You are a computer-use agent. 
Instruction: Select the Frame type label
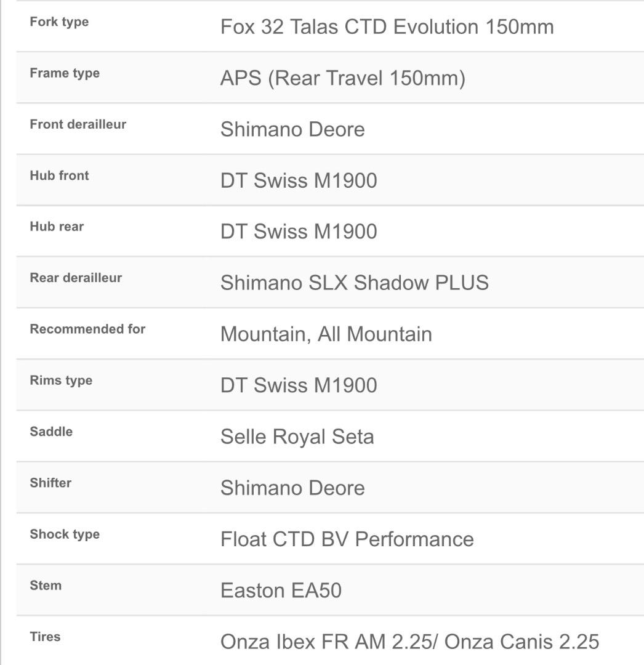click(x=65, y=73)
